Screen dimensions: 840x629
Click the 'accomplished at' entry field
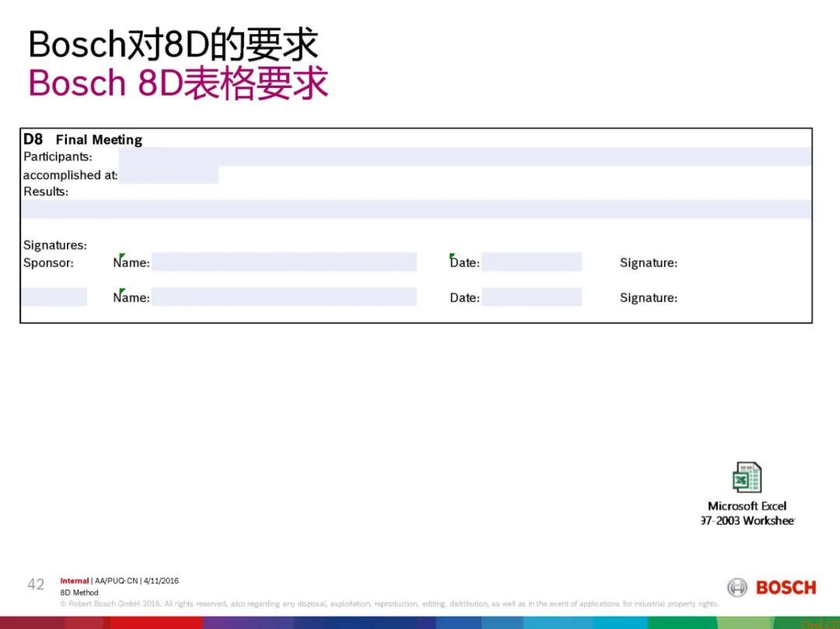[x=170, y=173]
